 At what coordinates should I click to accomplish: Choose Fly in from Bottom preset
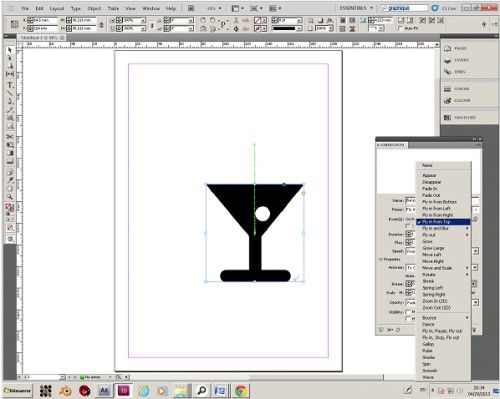click(x=439, y=202)
